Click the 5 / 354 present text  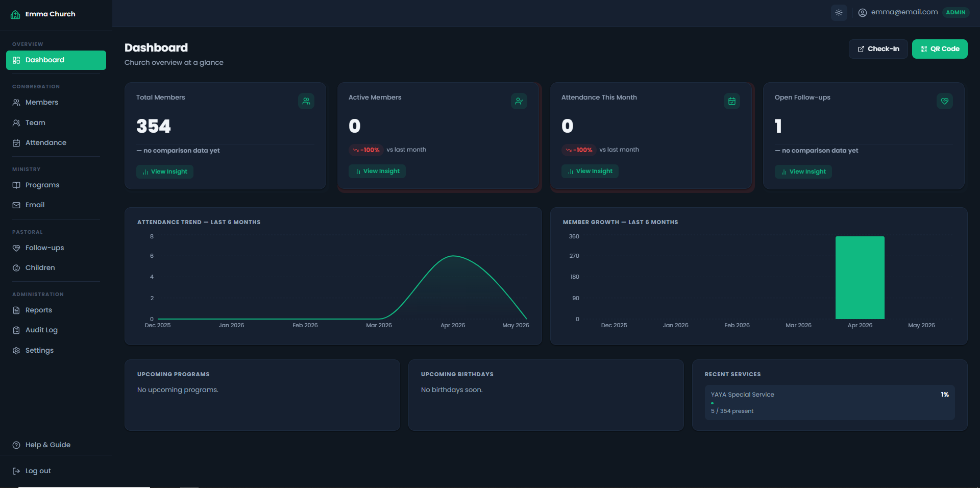click(x=732, y=411)
